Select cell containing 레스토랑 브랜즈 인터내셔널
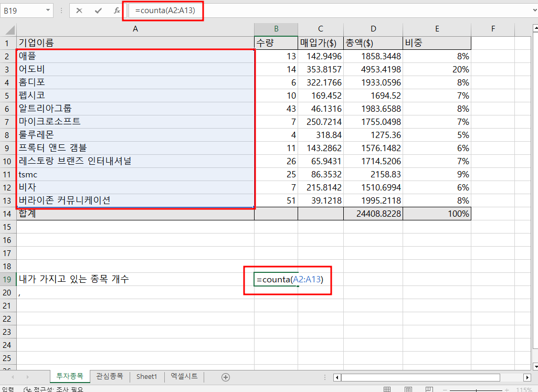The image size is (538, 392). point(135,161)
